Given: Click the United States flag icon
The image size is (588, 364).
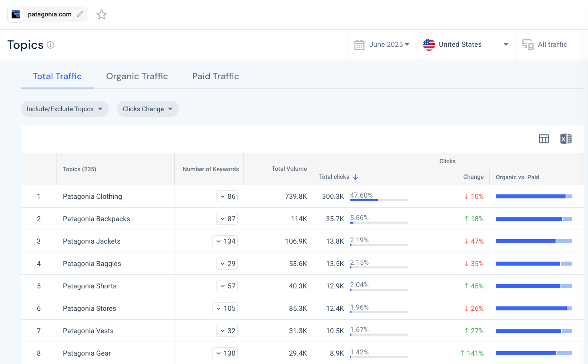Looking at the screenshot, I should (429, 45).
